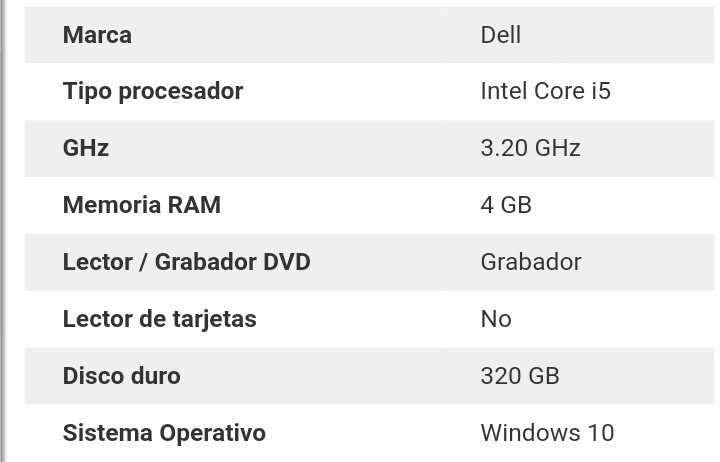The width and height of the screenshot is (720, 462).
Task: Select the 3.20 GHz speed value
Action: 530,148
